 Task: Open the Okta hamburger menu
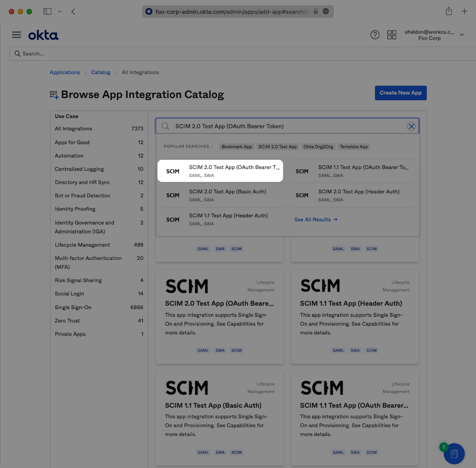click(16, 35)
